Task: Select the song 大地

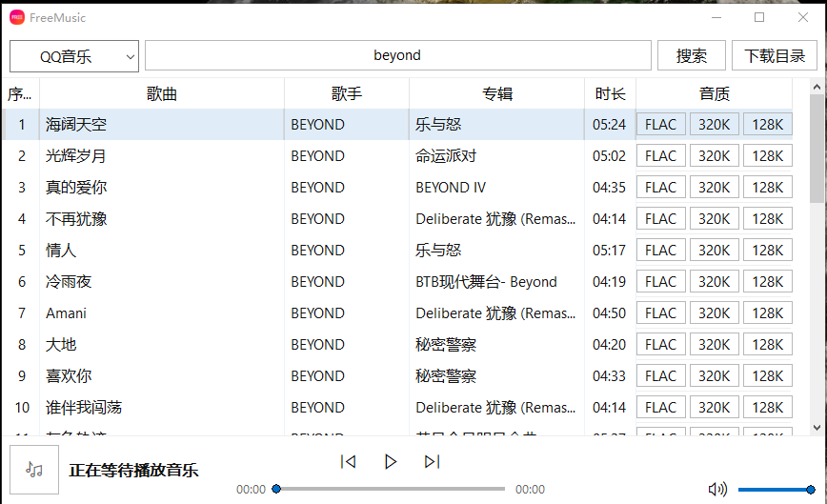Action: (61, 345)
